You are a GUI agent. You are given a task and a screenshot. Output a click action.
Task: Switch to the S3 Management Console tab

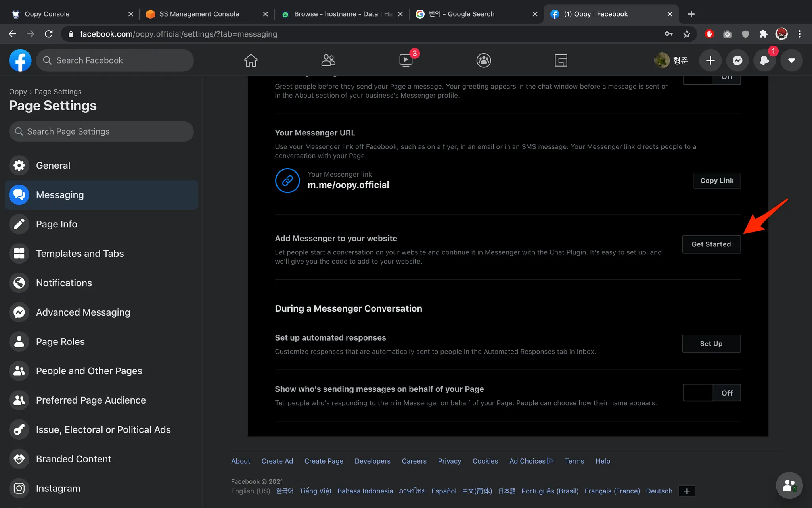[x=199, y=14]
